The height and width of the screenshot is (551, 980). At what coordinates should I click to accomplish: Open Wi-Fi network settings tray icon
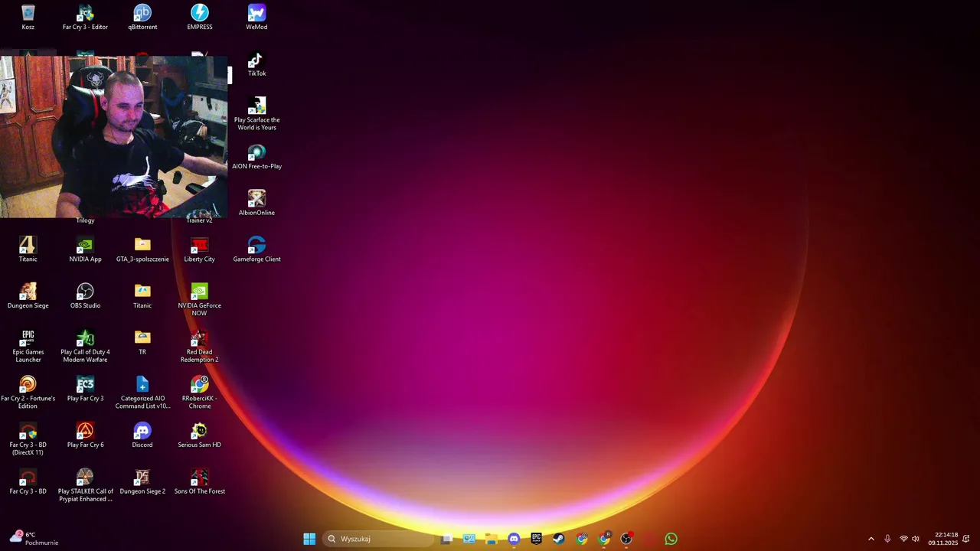tap(903, 539)
